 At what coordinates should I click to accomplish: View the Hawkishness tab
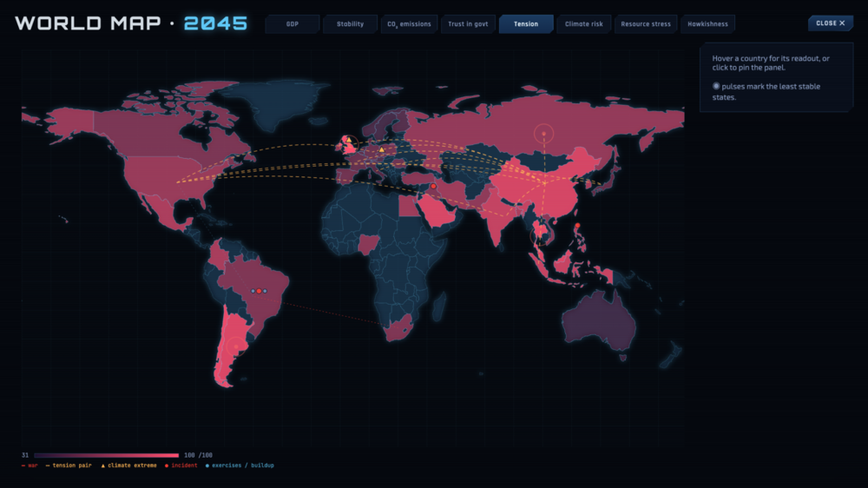(707, 23)
